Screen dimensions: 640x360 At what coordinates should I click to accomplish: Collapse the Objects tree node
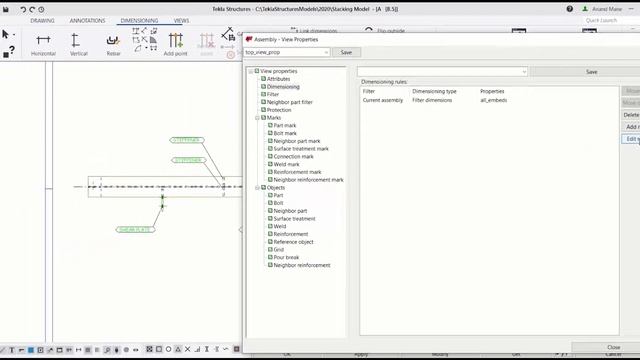(257, 188)
